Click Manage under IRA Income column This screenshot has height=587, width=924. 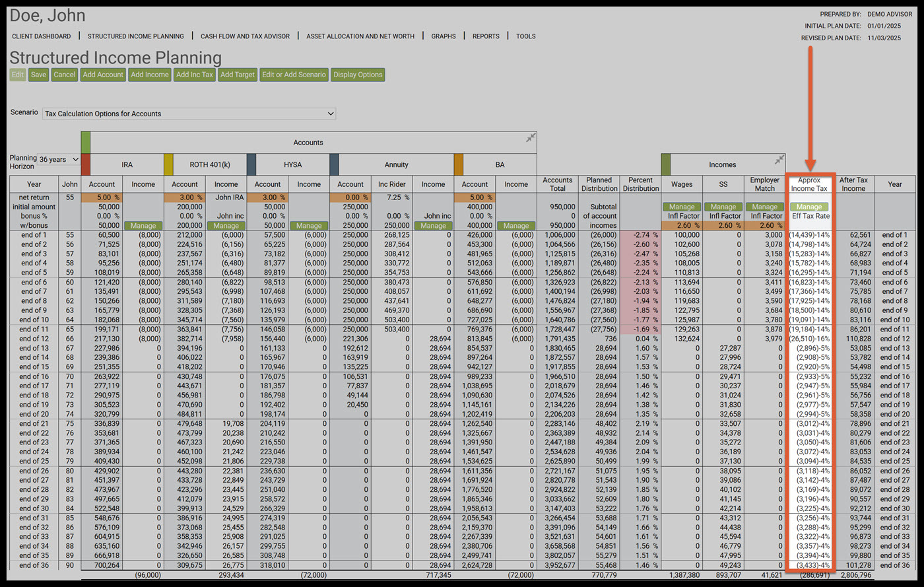click(143, 226)
